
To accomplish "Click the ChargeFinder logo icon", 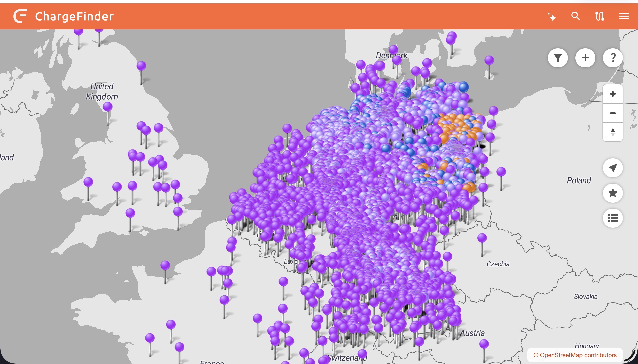I will pos(20,16).
